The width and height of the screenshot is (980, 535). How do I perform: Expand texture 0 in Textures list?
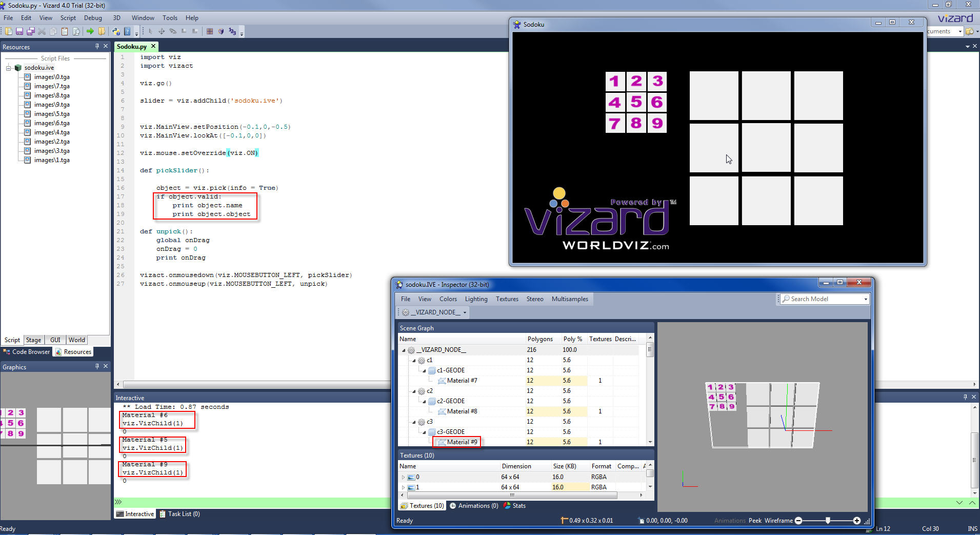point(403,477)
